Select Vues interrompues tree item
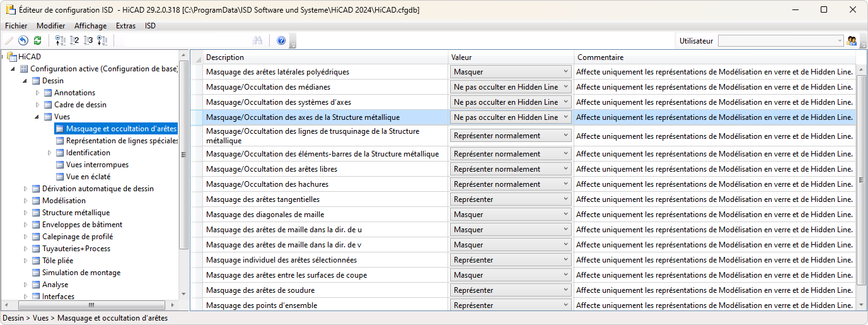This screenshot has width=868, height=325. pos(97,165)
